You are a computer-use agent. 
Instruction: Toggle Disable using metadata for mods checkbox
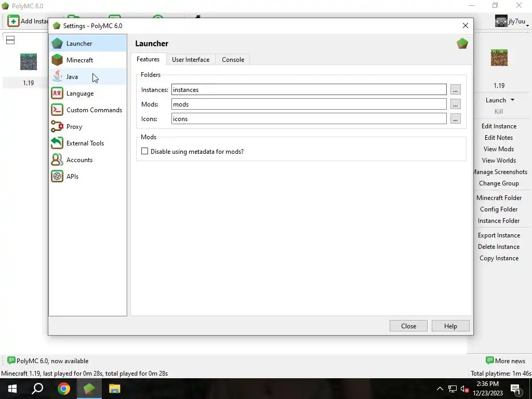pyautogui.click(x=144, y=151)
